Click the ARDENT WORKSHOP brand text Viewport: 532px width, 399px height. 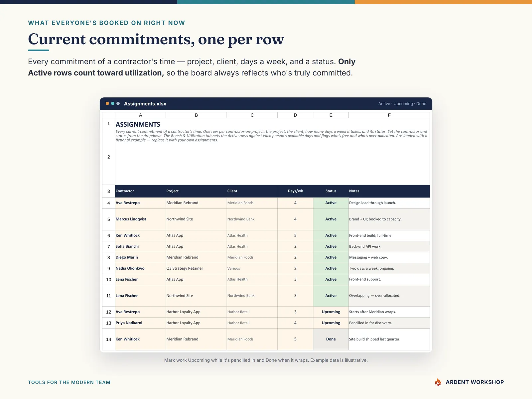(474, 382)
